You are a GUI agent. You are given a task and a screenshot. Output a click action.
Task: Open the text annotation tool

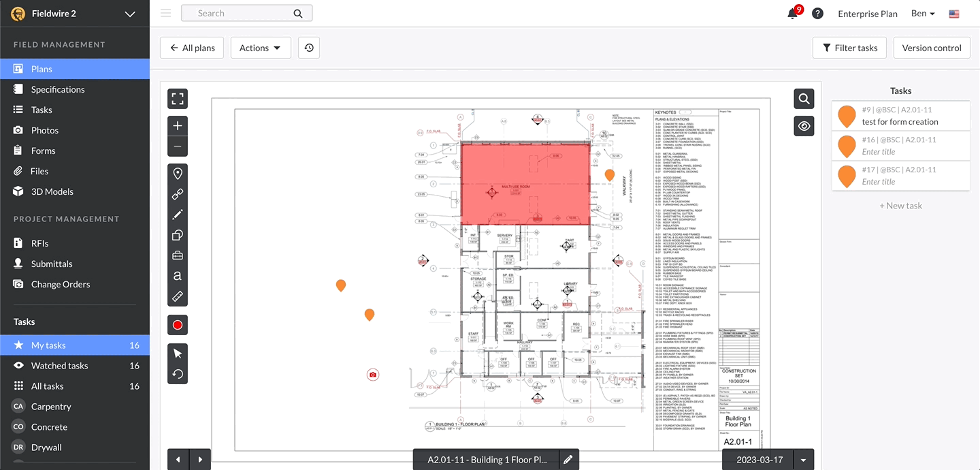click(x=177, y=276)
